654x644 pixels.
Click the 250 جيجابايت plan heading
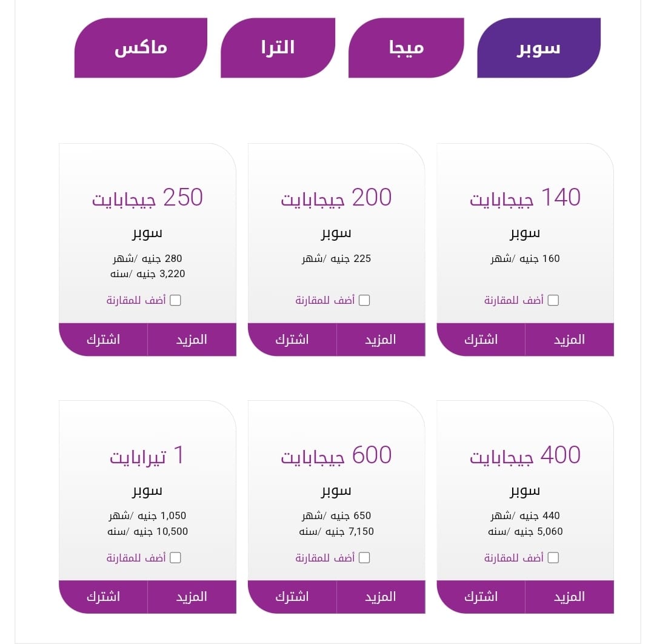pyautogui.click(x=147, y=198)
